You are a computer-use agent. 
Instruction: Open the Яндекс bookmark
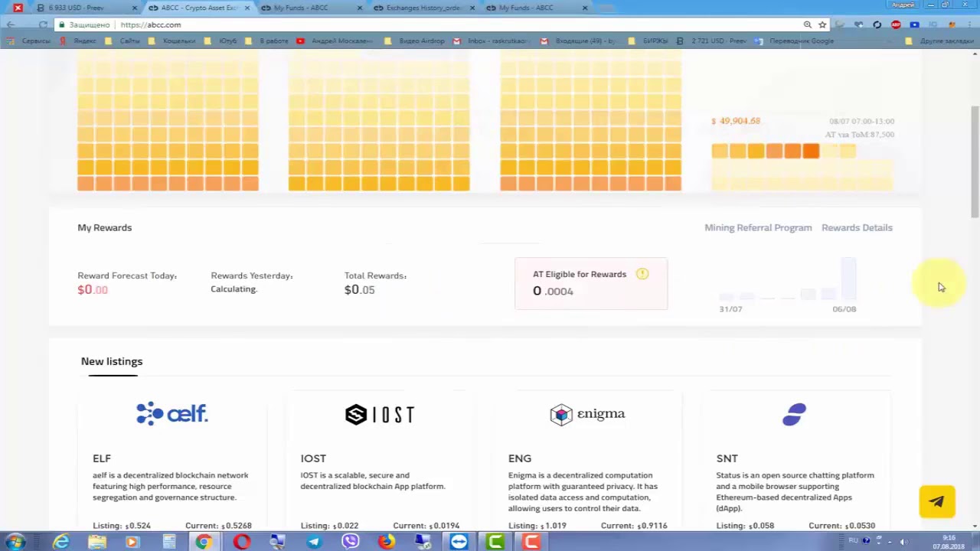pos(79,41)
